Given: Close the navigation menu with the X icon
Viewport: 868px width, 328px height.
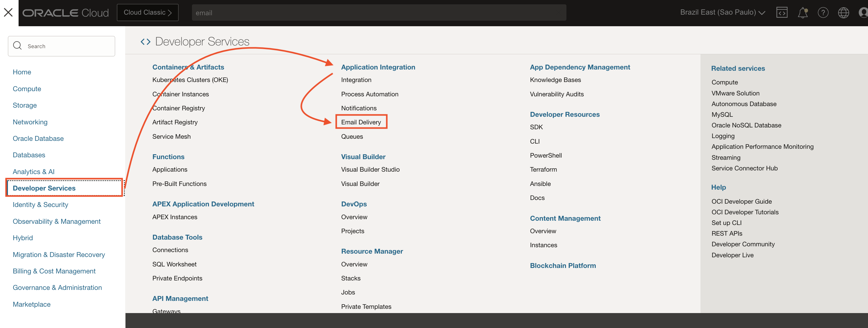Looking at the screenshot, I should (8, 12).
